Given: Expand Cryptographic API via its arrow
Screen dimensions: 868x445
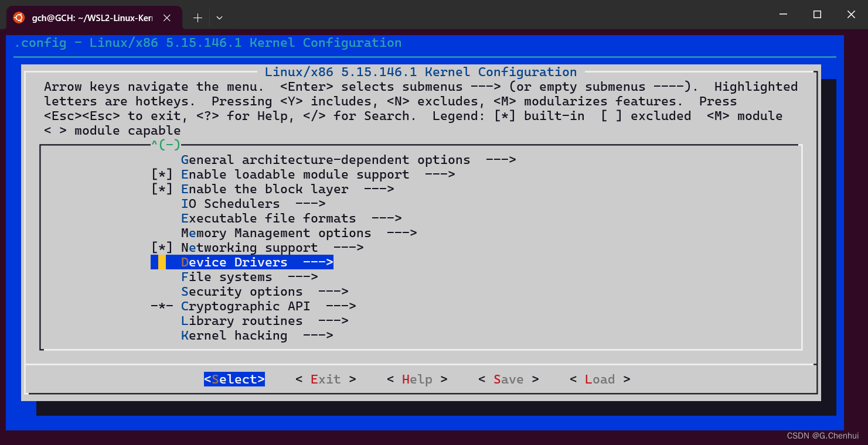Looking at the screenshot, I should point(341,306).
